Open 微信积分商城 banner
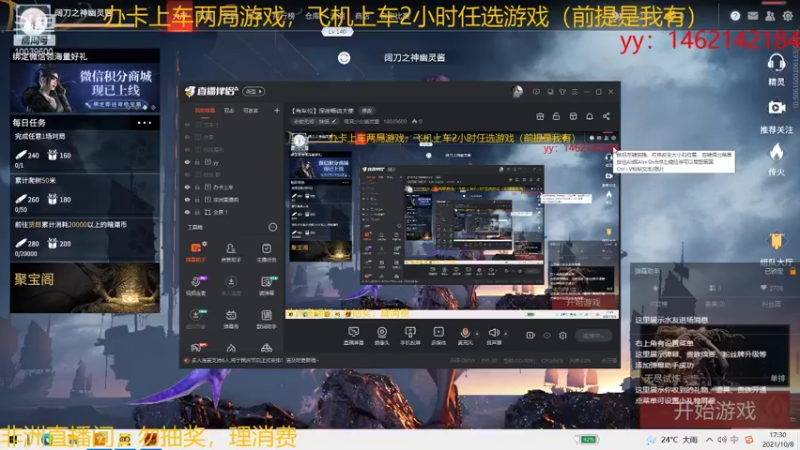Screen dimensions: 800x450 click(x=85, y=88)
